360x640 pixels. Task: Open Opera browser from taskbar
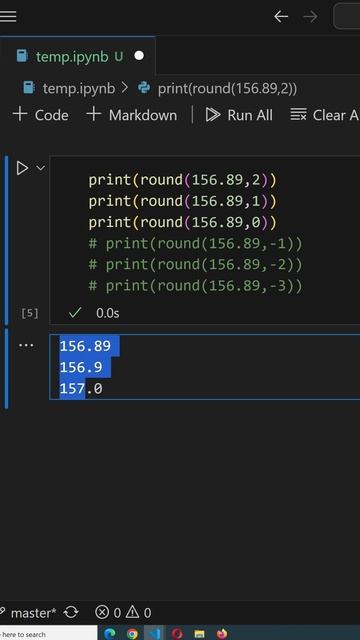tap(177, 634)
